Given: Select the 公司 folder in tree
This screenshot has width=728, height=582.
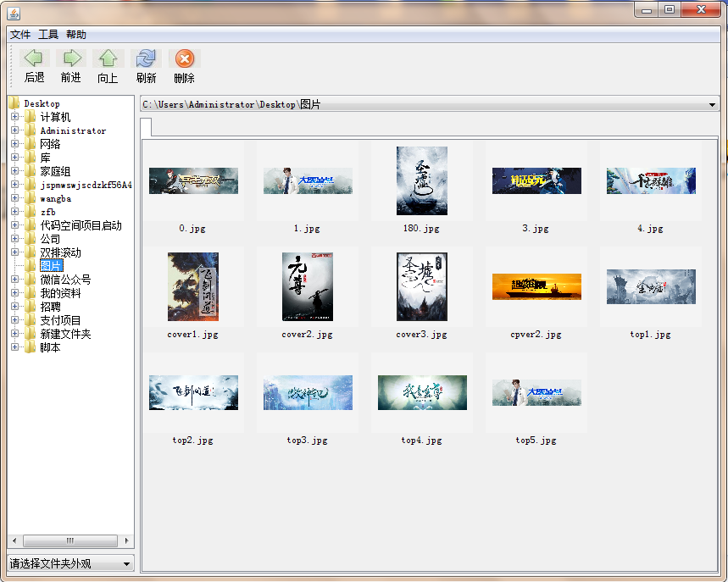Looking at the screenshot, I should [50, 239].
